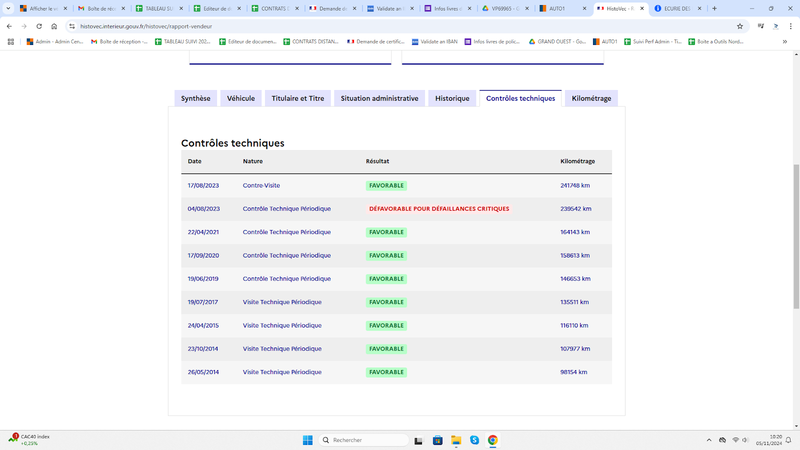This screenshot has width=800, height=450.
Task: Open the volume tray icon
Action: pyautogui.click(x=745, y=440)
